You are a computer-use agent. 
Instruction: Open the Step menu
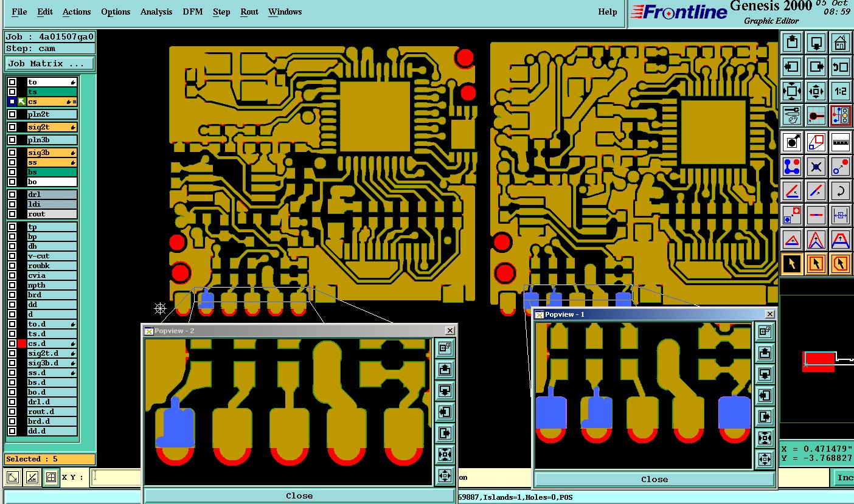tap(221, 12)
